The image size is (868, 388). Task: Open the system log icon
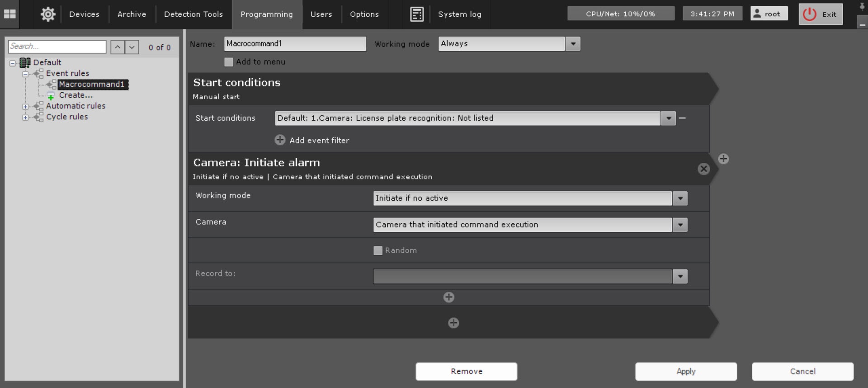[416, 14]
